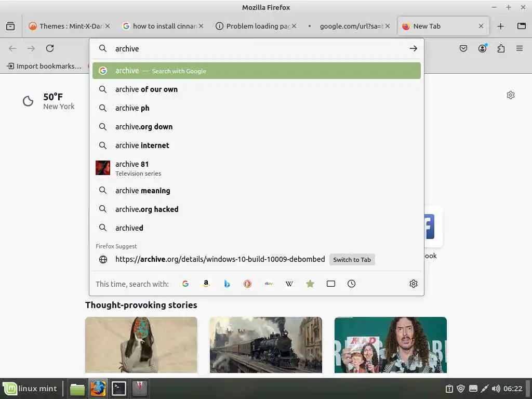
Task: Go forward with the forward arrow
Action: 31,48
